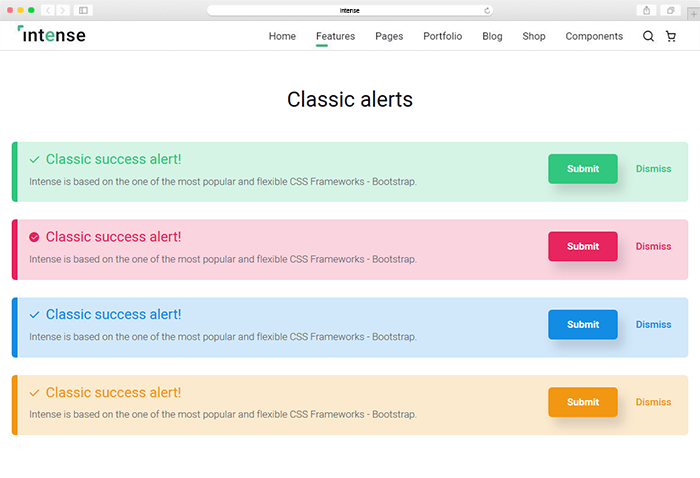Toggle the browser sidebar icon

click(83, 10)
